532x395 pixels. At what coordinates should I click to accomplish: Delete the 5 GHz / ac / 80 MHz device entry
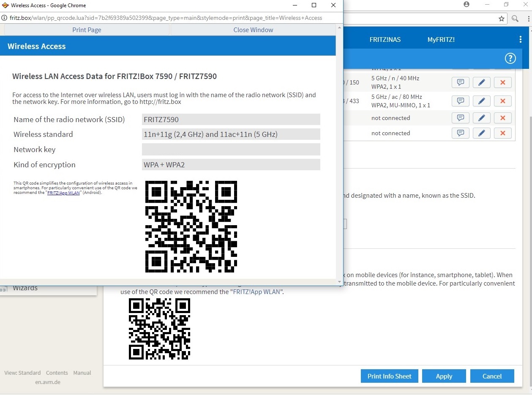[x=503, y=101]
